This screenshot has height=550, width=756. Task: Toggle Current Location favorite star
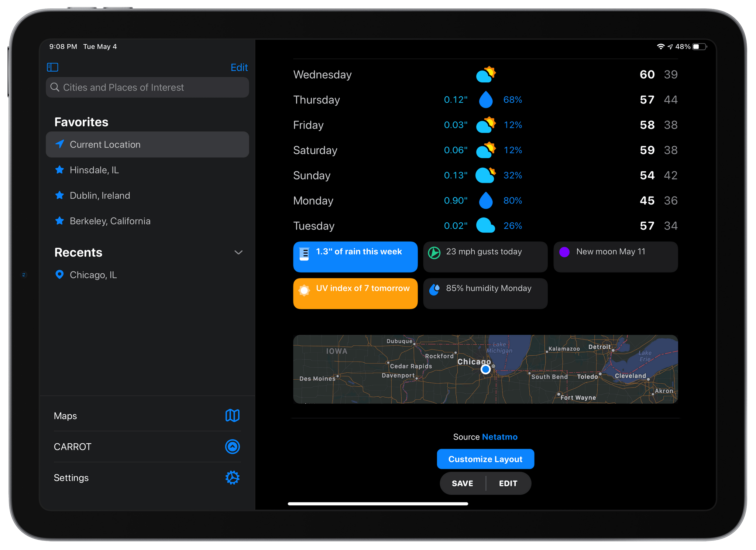tap(59, 144)
